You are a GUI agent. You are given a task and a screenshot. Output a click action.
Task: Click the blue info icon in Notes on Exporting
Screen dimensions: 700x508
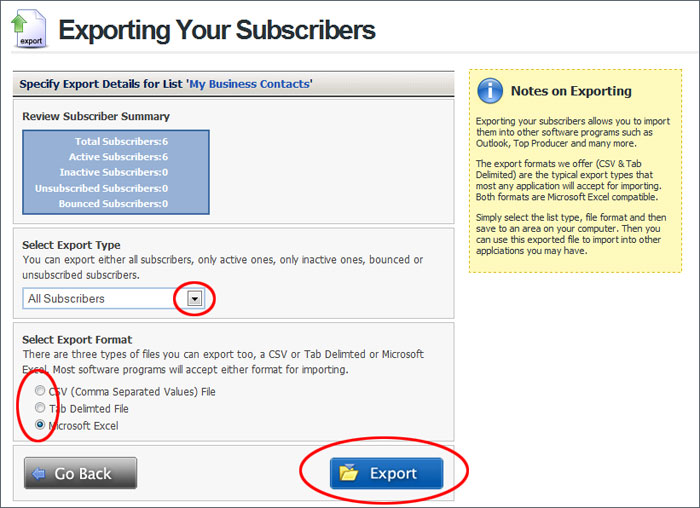click(x=490, y=91)
